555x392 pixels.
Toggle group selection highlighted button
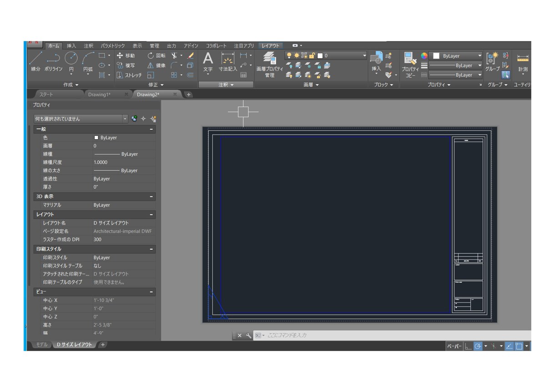point(505,75)
